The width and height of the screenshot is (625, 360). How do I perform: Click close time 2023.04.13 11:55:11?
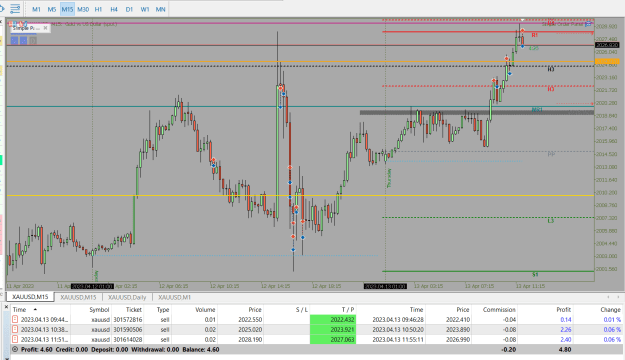click(398, 340)
